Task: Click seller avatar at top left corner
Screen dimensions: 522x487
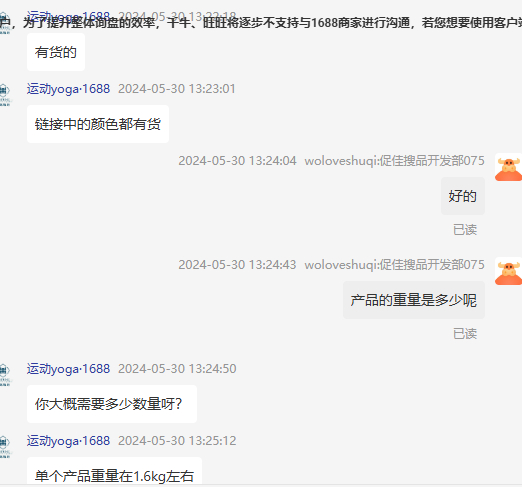Action: click(x=4, y=23)
